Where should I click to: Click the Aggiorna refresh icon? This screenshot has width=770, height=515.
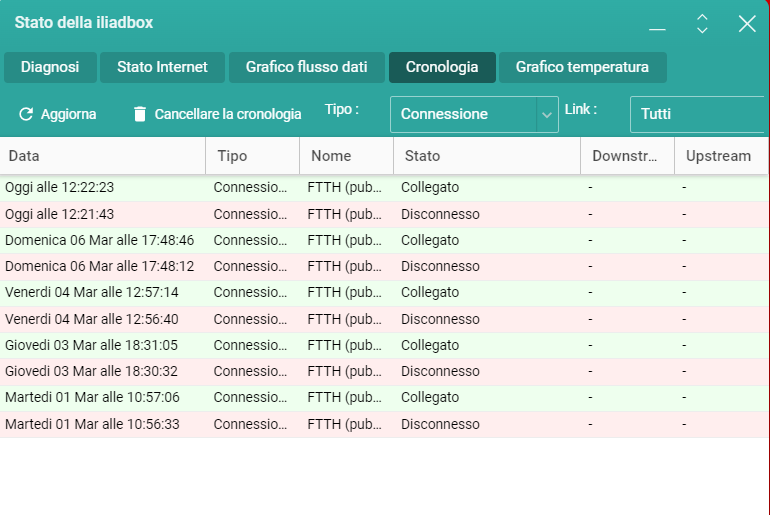point(26,114)
